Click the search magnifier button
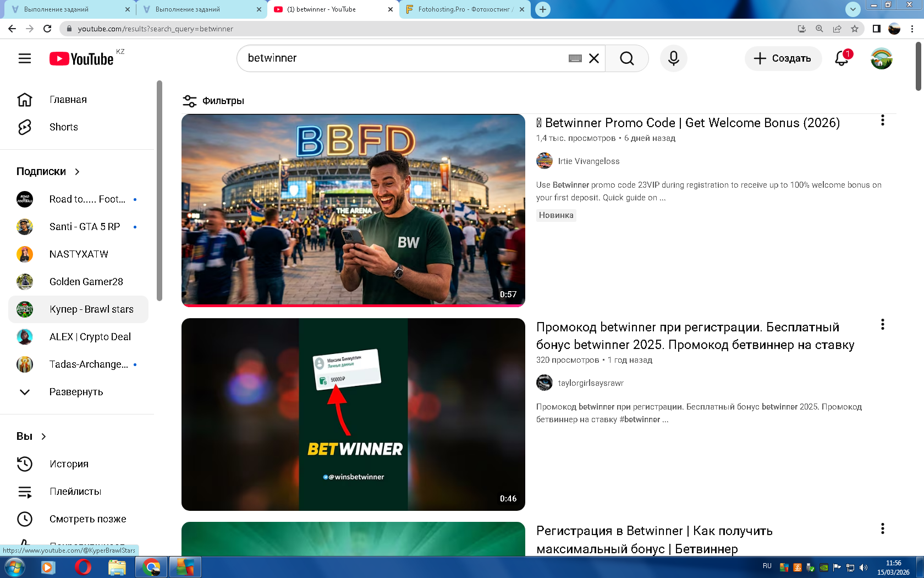The image size is (924, 578). [x=626, y=58]
